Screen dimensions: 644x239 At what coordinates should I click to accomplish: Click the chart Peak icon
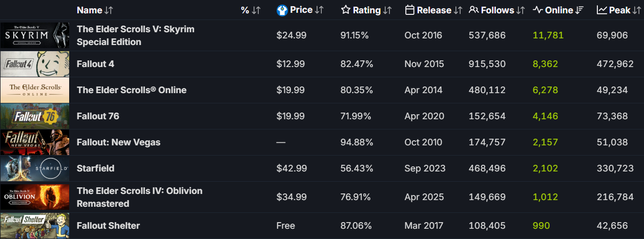click(602, 10)
